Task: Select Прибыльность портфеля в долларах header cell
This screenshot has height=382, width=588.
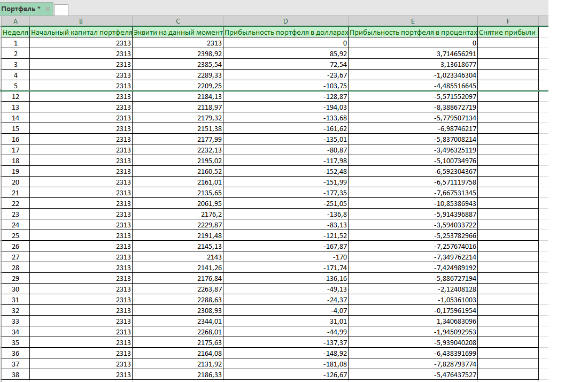Action: (285, 33)
